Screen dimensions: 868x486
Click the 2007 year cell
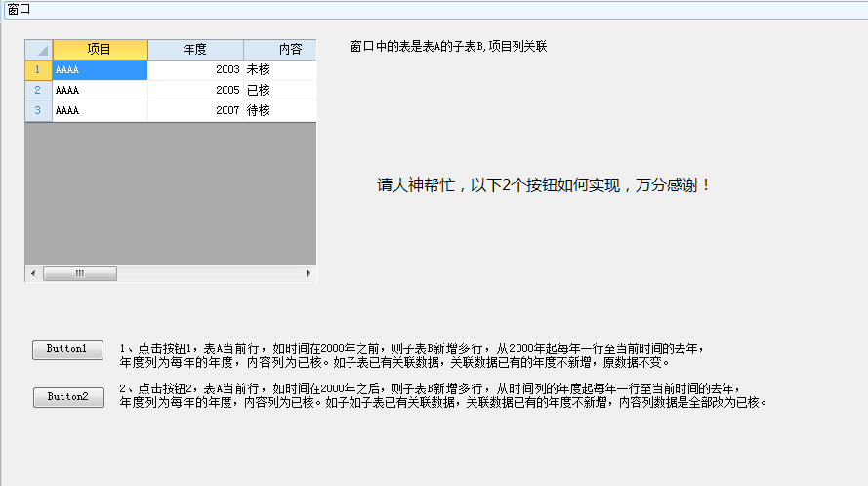coord(195,110)
